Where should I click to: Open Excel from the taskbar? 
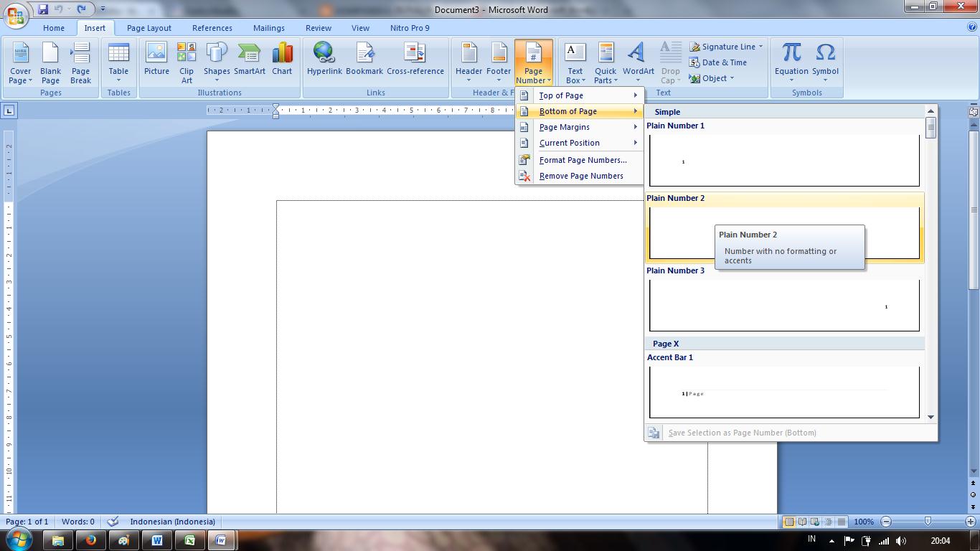coord(189,540)
